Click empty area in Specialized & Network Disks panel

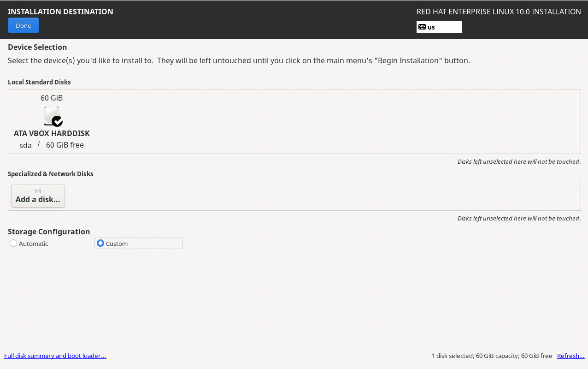[323, 196]
